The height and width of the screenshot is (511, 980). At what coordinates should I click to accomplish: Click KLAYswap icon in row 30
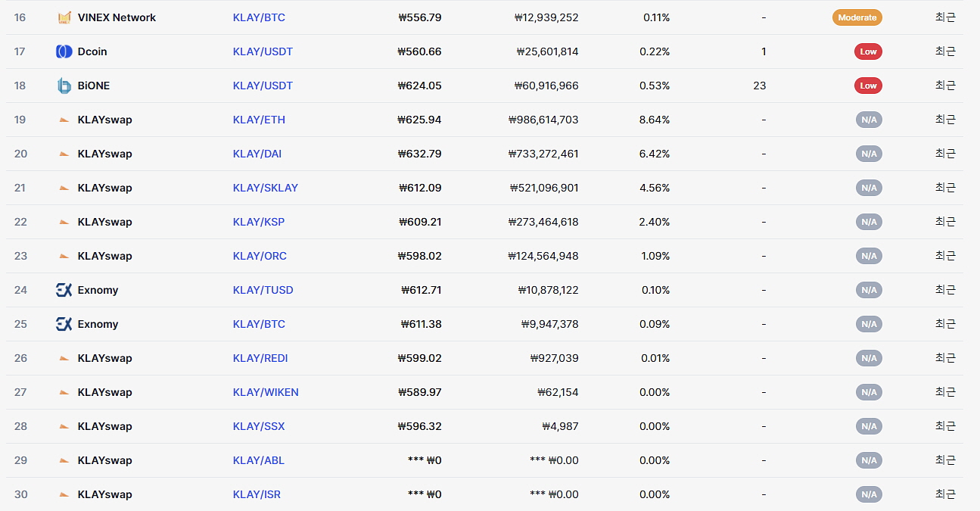(64, 494)
